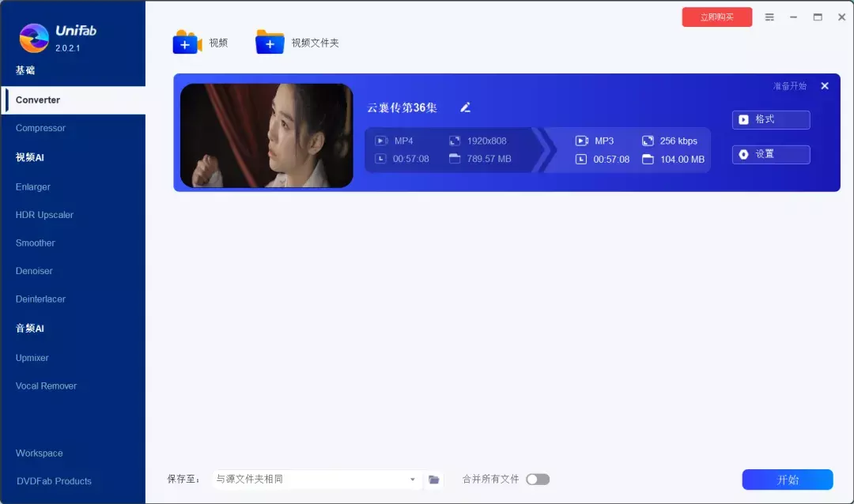Click the 基础 section heading
This screenshot has height=504, width=854.
[25, 70]
